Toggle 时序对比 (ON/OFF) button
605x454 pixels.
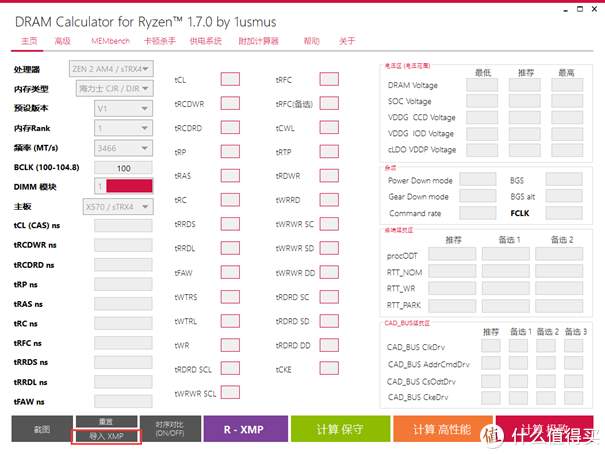pos(170,429)
